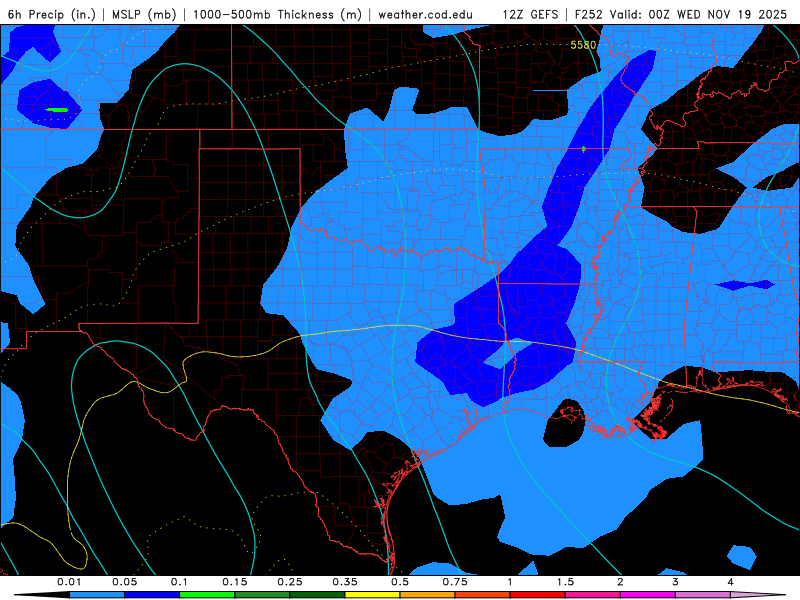Select the '0.75' legend value
The height and width of the screenshot is (600, 800).
click(455, 582)
